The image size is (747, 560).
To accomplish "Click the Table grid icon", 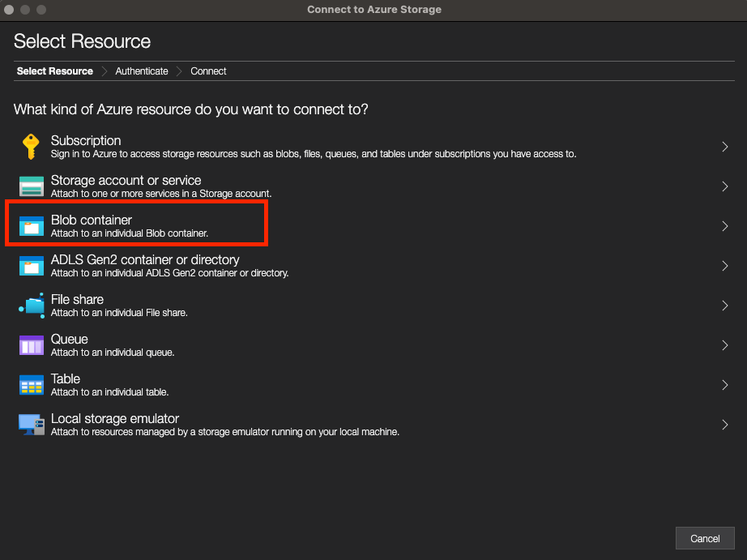I will point(31,385).
